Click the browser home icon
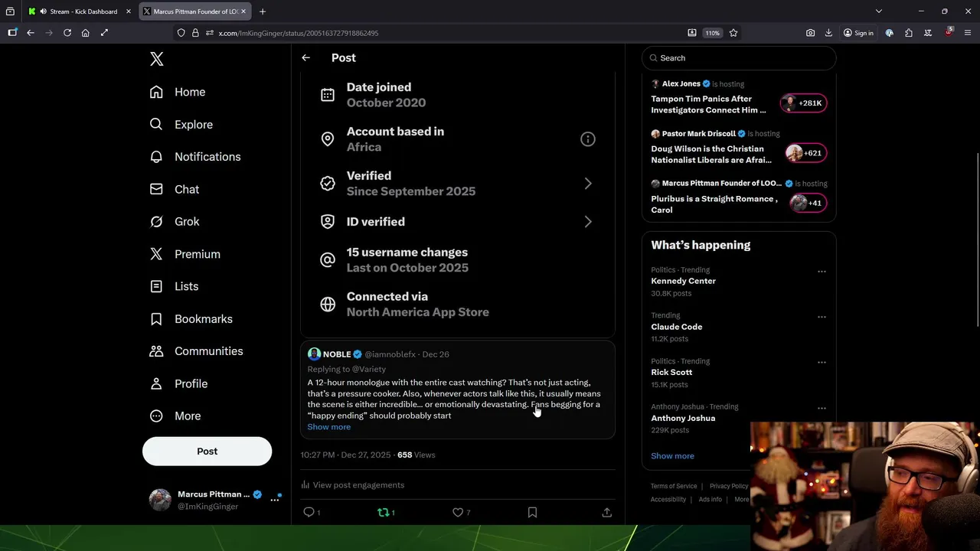 pyautogui.click(x=85, y=33)
